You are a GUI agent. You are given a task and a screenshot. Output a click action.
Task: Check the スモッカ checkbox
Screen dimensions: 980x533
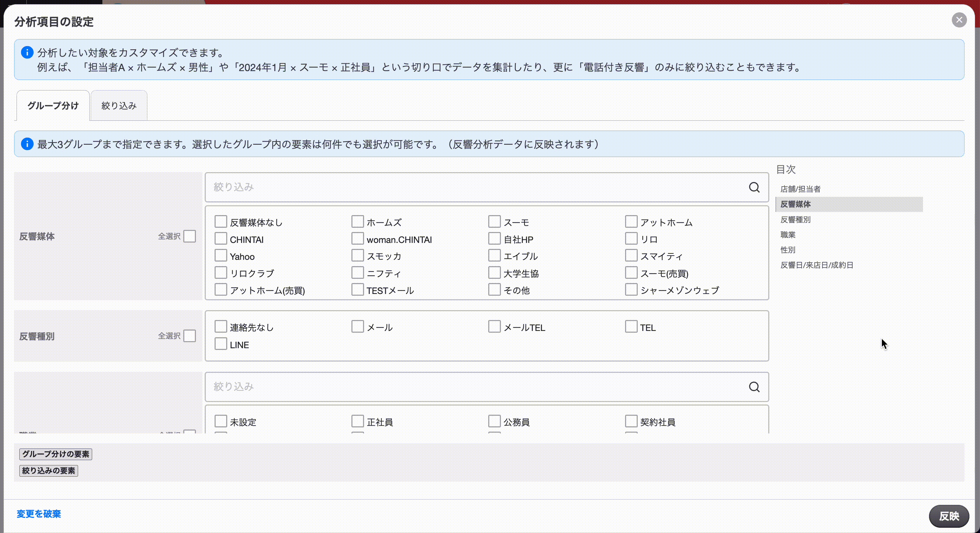tap(358, 256)
